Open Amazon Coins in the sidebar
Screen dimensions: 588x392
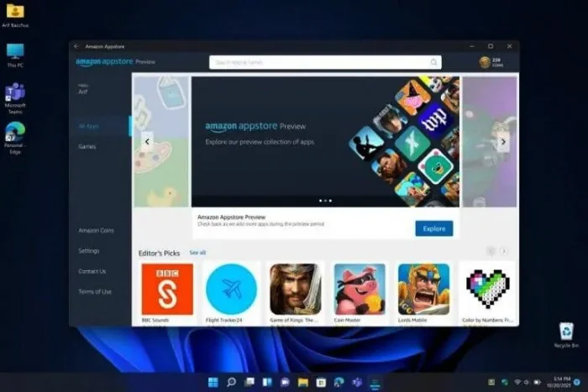[x=96, y=231]
